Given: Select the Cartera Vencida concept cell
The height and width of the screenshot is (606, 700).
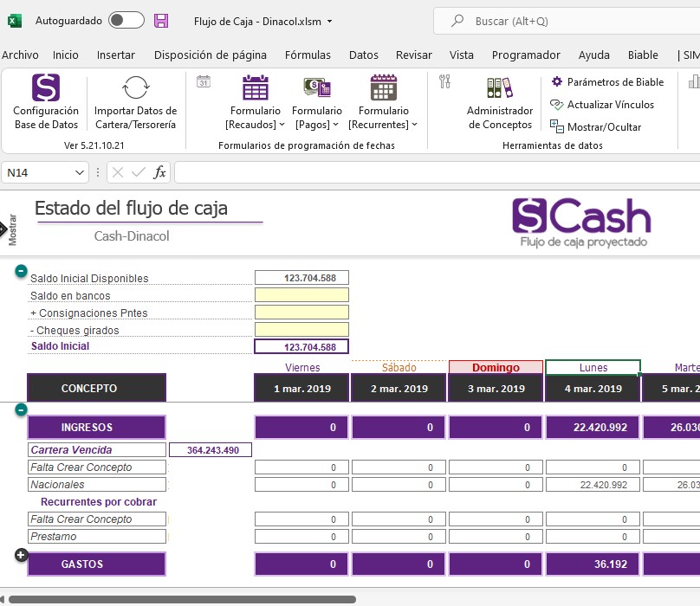Looking at the screenshot, I should point(97,450).
